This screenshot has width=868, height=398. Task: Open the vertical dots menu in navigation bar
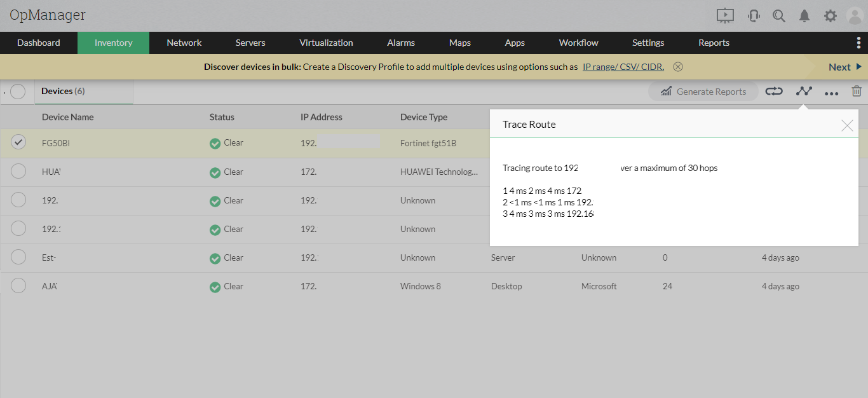858,43
